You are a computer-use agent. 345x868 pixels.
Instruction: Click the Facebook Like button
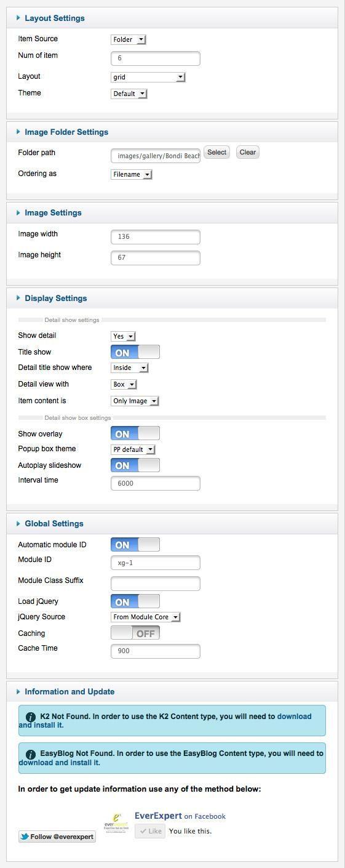(150, 831)
